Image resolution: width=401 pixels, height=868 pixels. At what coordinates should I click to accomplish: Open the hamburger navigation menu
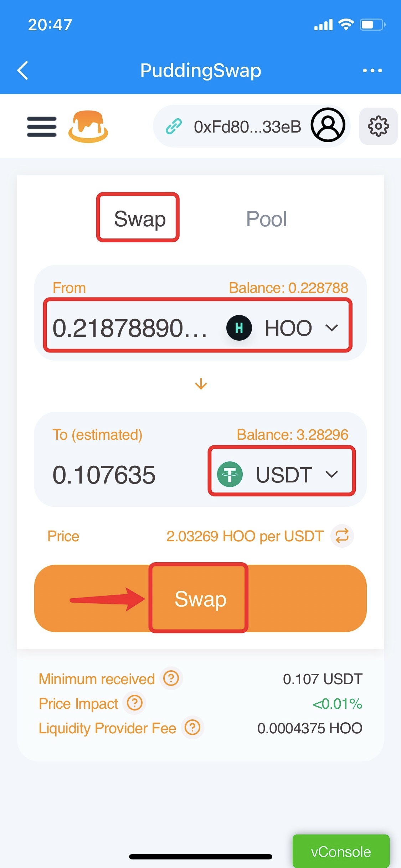point(42,126)
